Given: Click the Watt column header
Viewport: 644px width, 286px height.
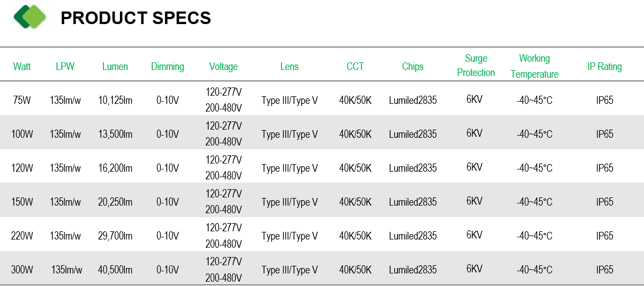Looking at the screenshot, I should click(22, 67).
